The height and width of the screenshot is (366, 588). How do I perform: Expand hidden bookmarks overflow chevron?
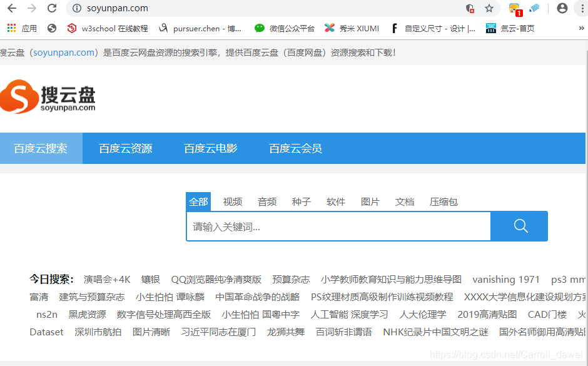pyautogui.click(x=581, y=28)
